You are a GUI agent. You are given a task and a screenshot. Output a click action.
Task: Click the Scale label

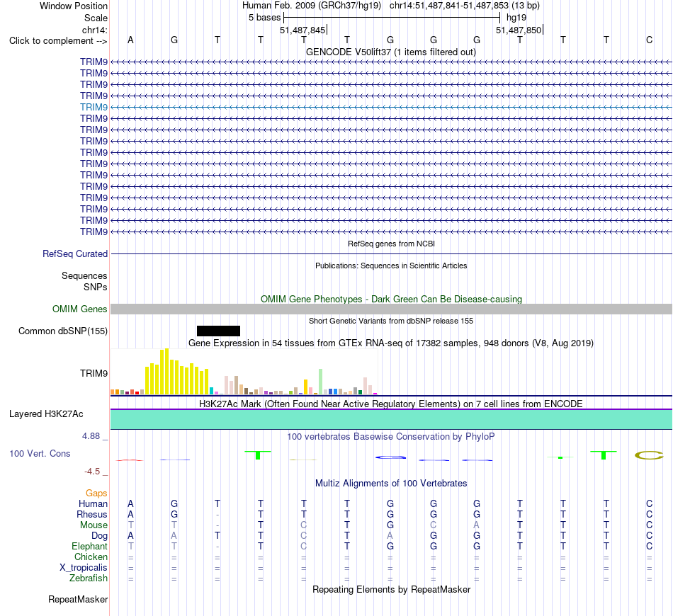click(96, 18)
